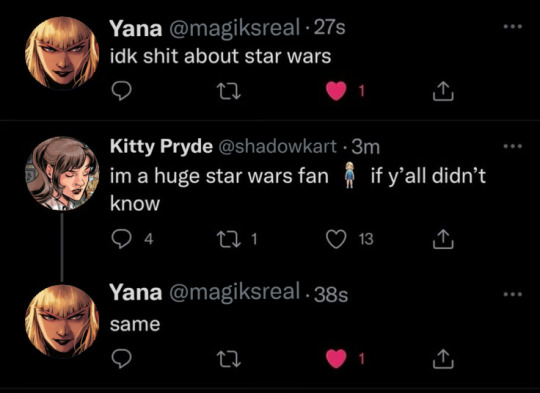Retweet Yana's "idk shit about star wars" tweet
The height and width of the screenshot is (393, 540).
229,92
